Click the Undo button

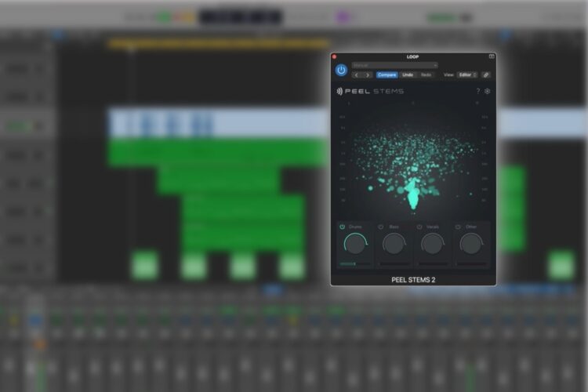click(408, 75)
